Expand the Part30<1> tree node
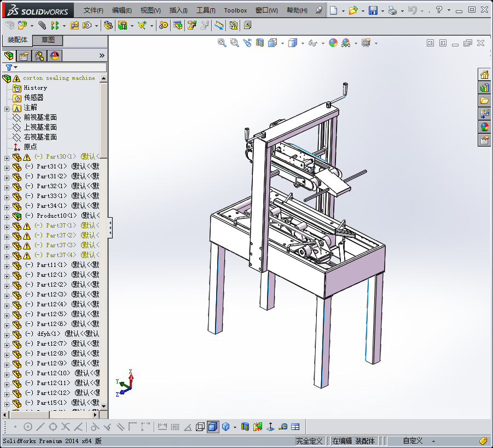This screenshot has width=493, height=448. pyautogui.click(x=7, y=158)
